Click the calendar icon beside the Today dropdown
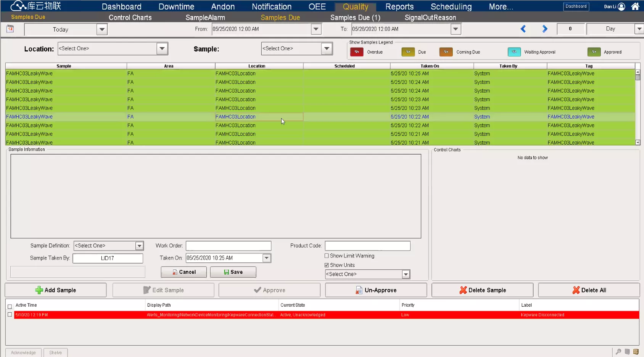Image resolution: width=644 pixels, height=357 pixels. point(10,29)
